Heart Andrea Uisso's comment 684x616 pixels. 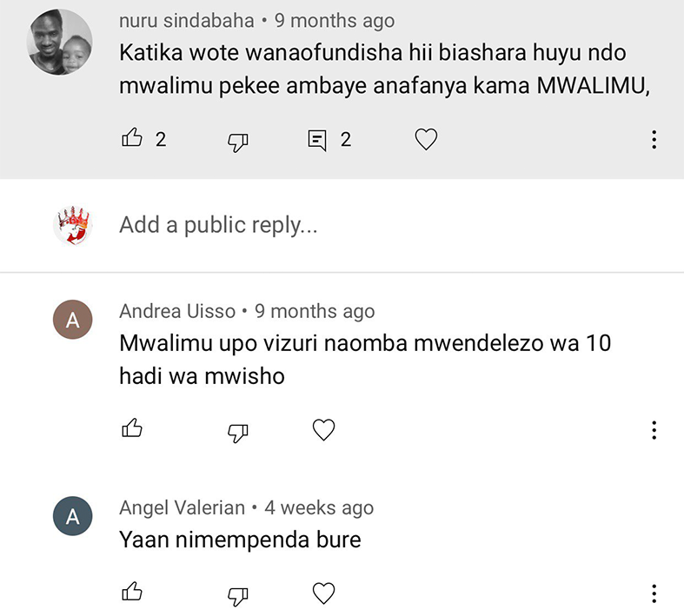click(323, 429)
